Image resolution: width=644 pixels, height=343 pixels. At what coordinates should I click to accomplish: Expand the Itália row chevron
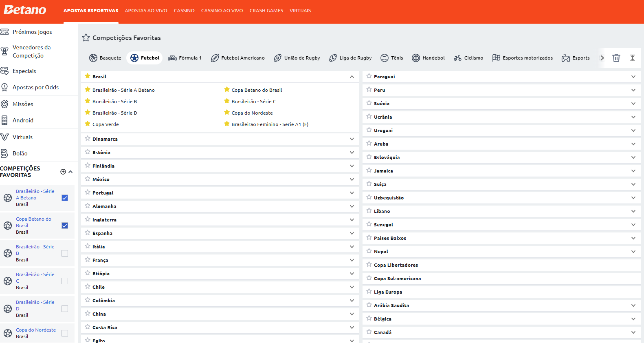(x=352, y=247)
